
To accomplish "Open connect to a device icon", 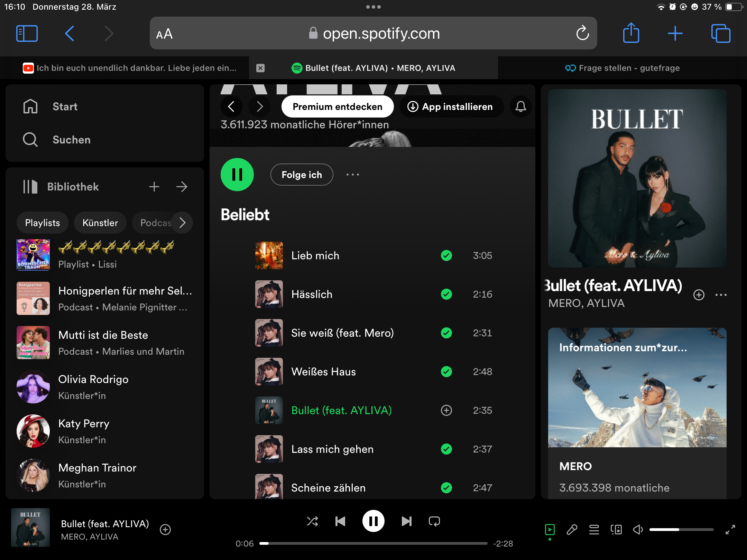I will [x=616, y=530].
